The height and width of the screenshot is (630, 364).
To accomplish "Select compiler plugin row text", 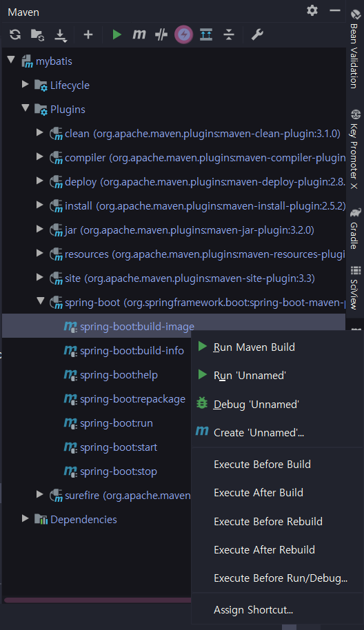I will pyautogui.click(x=205, y=158).
